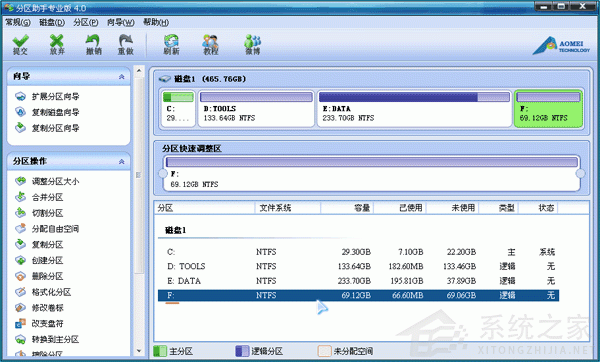Select the E: DATA partition block on disk map
600x362 pixels.
tap(414, 108)
